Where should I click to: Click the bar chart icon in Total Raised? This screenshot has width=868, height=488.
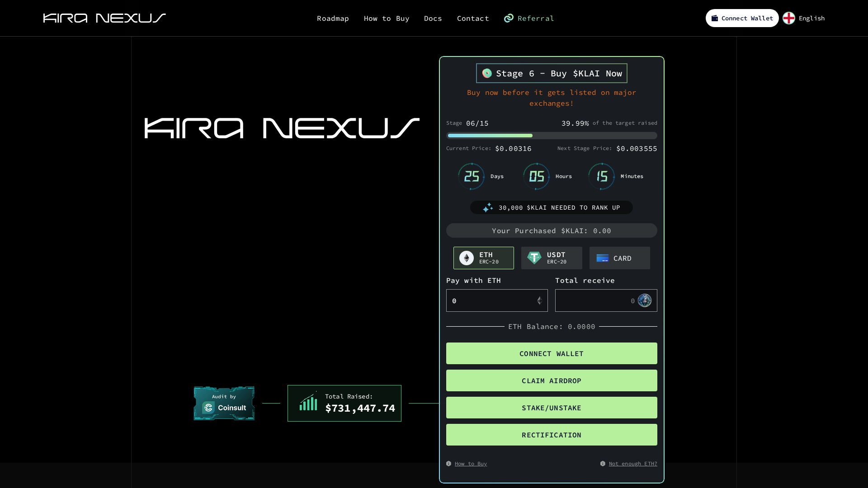308,401
